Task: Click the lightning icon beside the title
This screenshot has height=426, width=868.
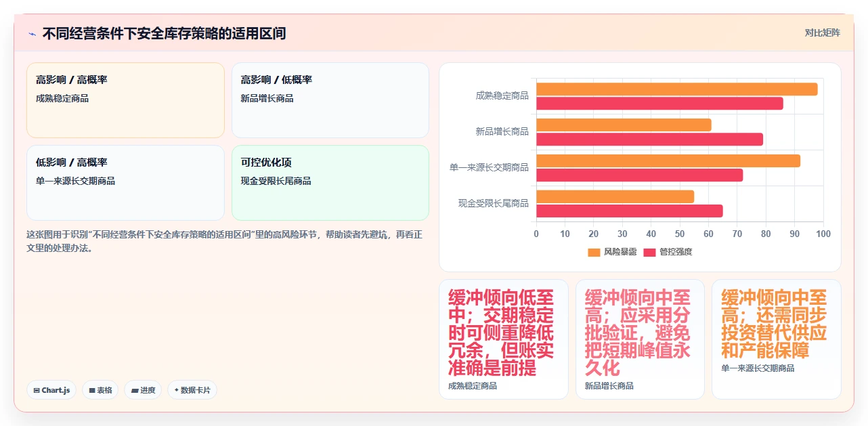Action: 32,33
